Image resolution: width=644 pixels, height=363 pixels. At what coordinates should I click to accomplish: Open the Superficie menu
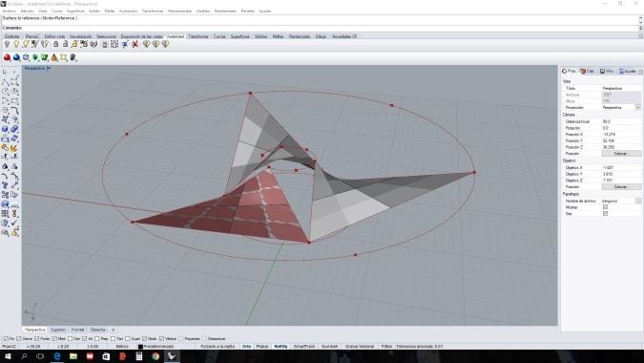75,11
